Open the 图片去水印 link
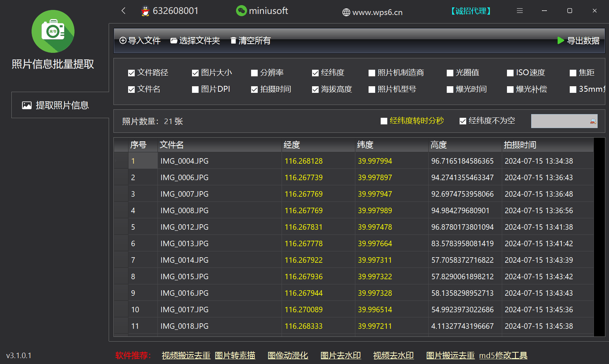 coord(340,355)
